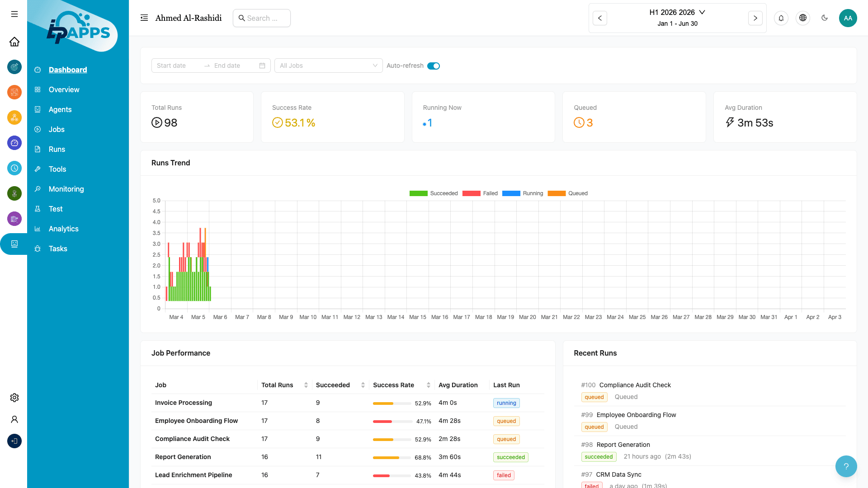Screen dimensions: 868x488
Task: Open the notifications bell icon
Action: coord(781,18)
